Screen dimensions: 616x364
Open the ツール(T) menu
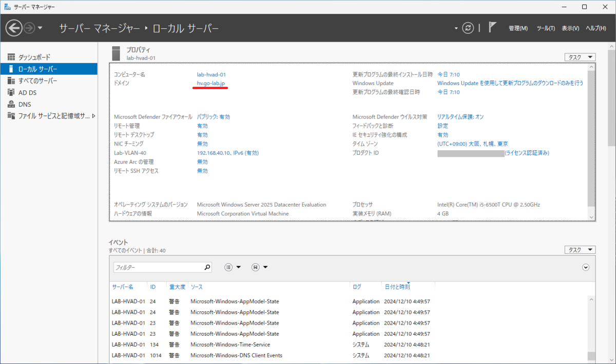[546, 28]
